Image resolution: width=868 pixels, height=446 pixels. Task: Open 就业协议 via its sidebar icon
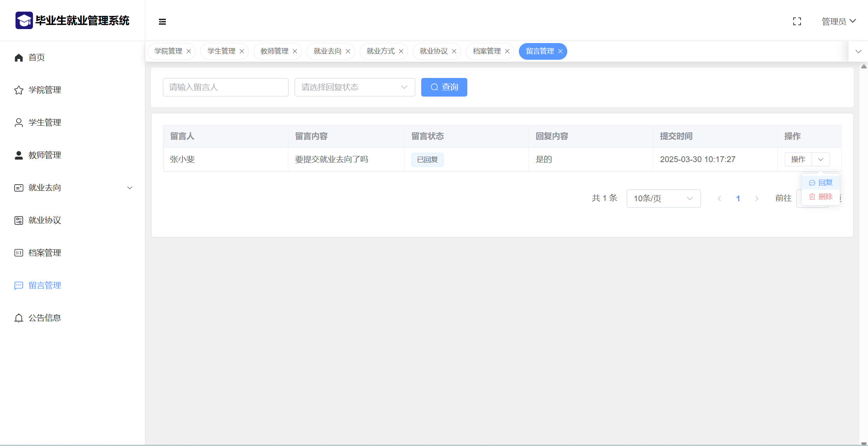click(x=19, y=220)
